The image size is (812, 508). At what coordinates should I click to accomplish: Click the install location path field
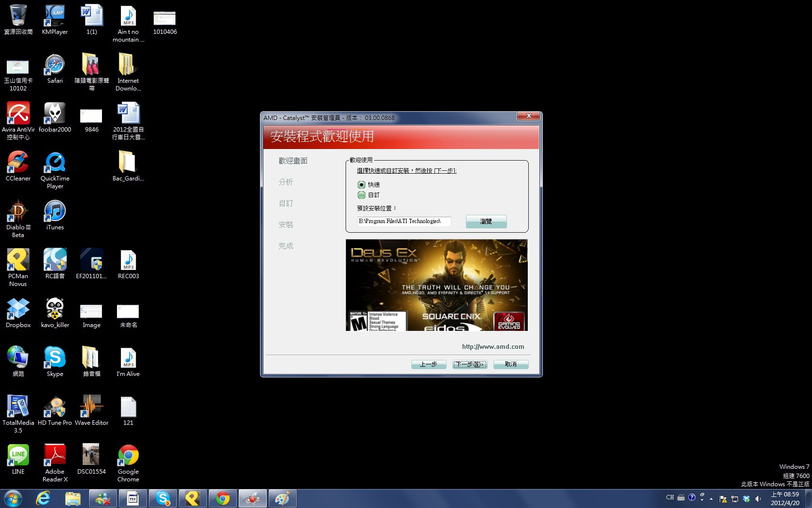404,221
